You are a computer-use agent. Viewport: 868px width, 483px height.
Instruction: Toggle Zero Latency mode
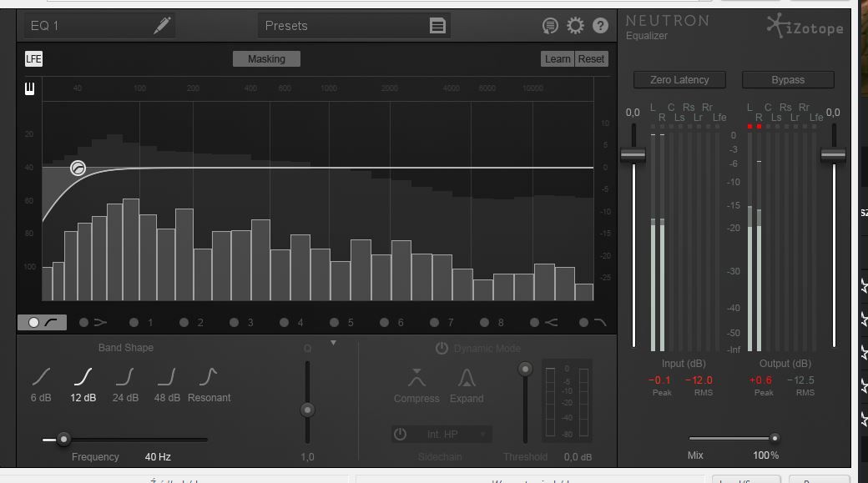click(x=679, y=80)
